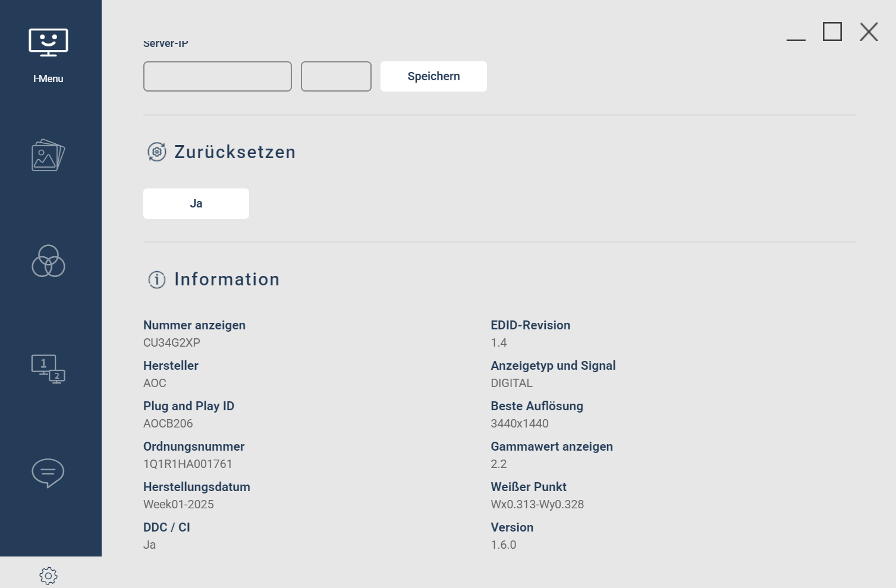Click the Nummer anzeigen label

pos(194,325)
